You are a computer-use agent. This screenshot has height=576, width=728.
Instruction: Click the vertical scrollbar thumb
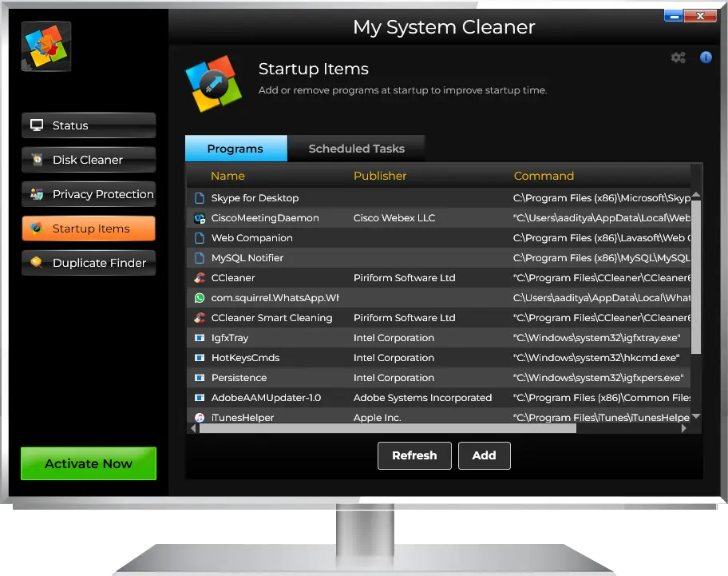(x=696, y=277)
